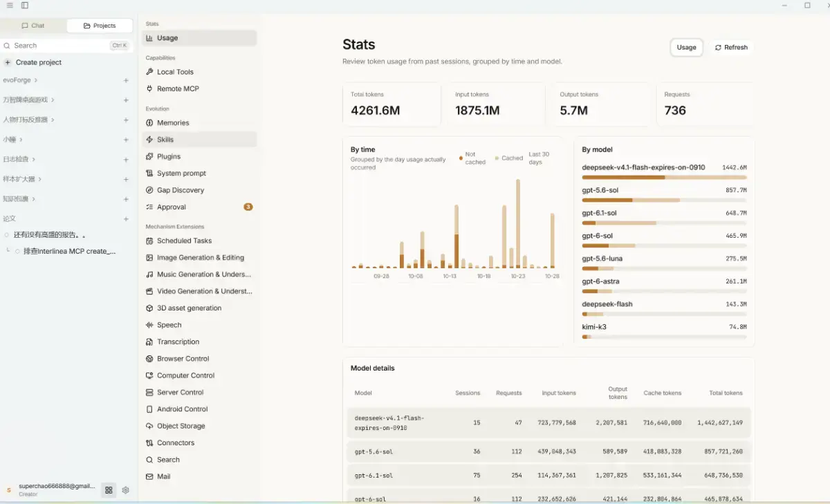Click the Search input field
The height and width of the screenshot is (504, 830).
[66, 46]
